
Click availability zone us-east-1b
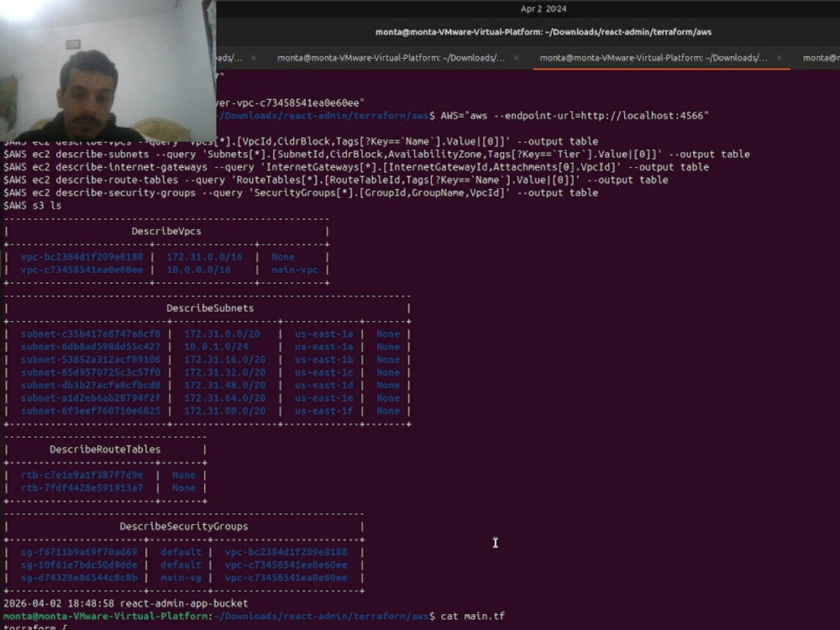click(x=324, y=360)
